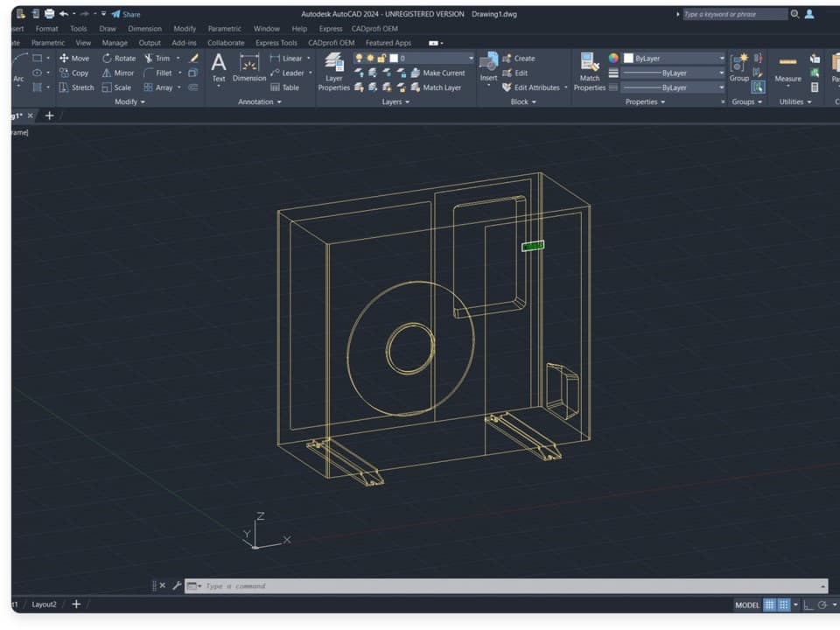Toggle the MODEL space button

pos(747,604)
